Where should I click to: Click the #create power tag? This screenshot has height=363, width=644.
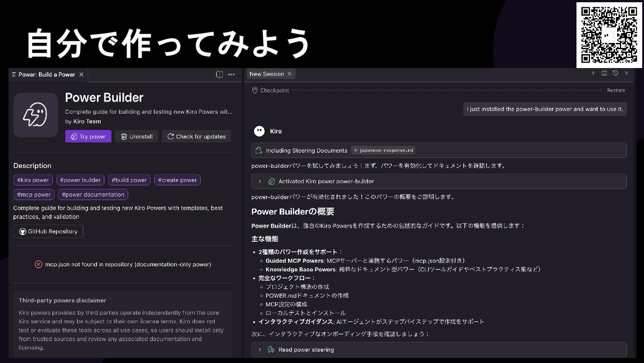point(178,180)
